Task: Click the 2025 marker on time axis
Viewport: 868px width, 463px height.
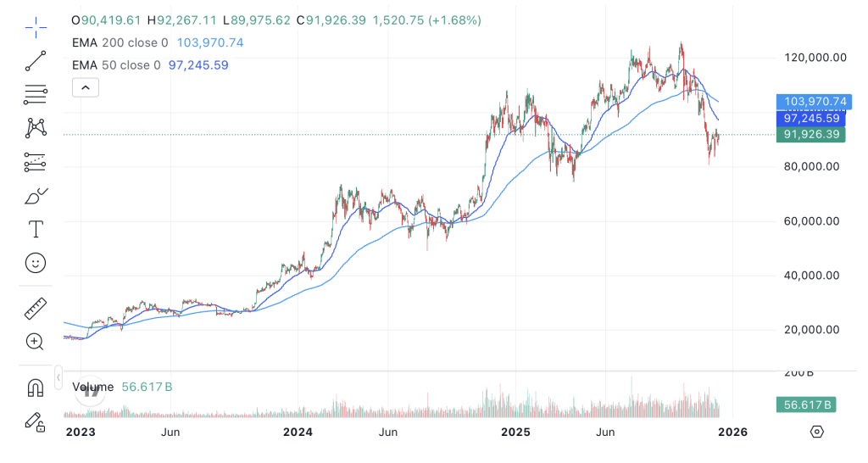Action: click(x=515, y=432)
